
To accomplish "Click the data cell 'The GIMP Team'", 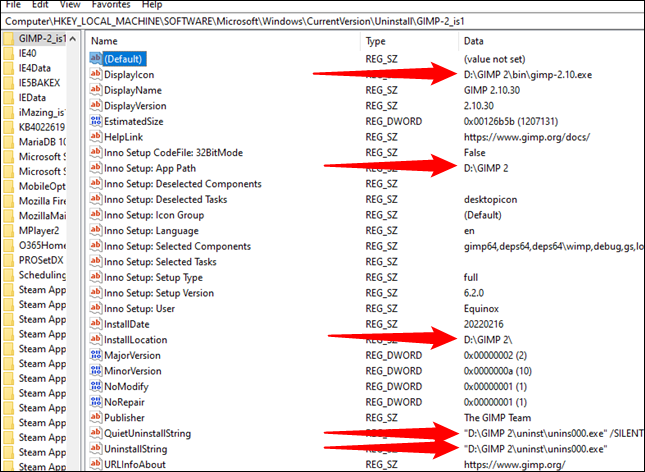I will pos(497,418).
